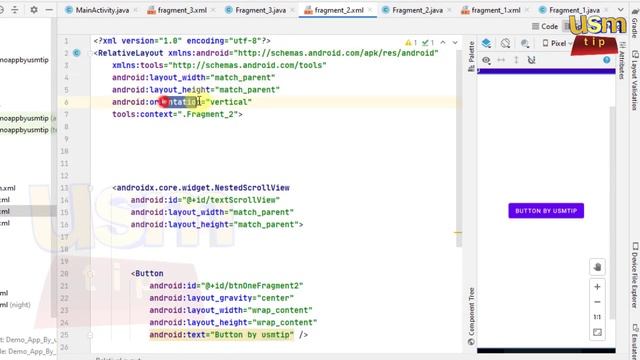Open project panel settings gear
The image size is (640, 360).
coord(34,9)
